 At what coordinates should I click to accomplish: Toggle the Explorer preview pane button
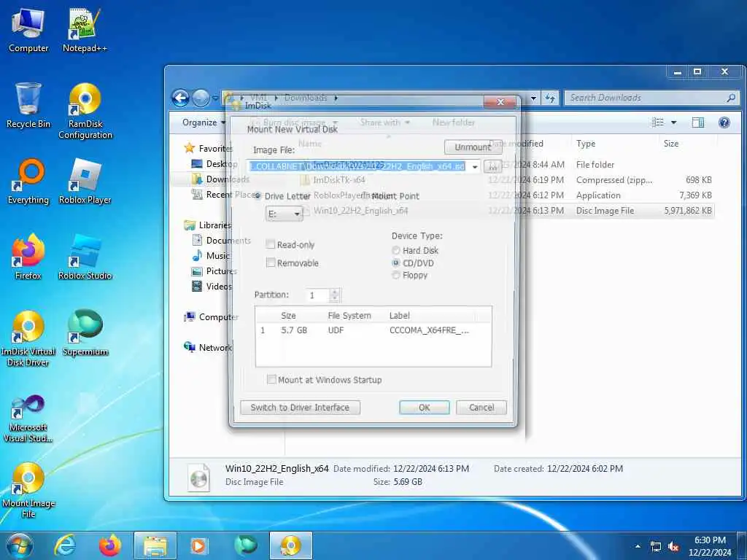[x=698, y=122]
